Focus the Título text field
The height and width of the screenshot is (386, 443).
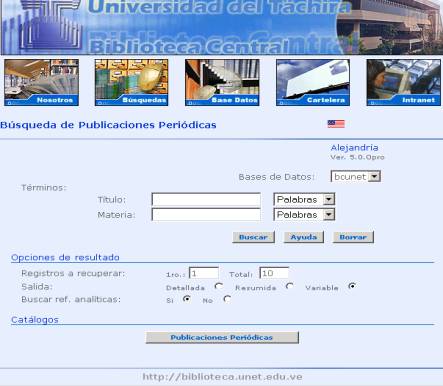click(x=206, y=199)
